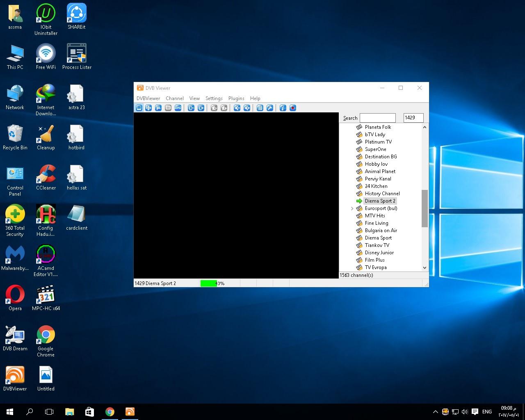Open the CCleaner desktop icon
Screen dimensions: 525x420
[46, 178]
